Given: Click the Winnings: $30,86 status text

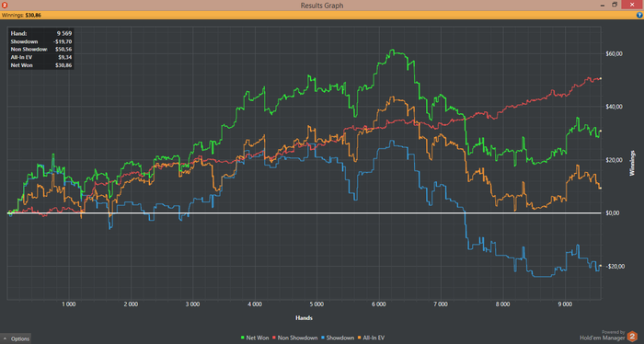Looking at the screenshot, I should point(21,16).
